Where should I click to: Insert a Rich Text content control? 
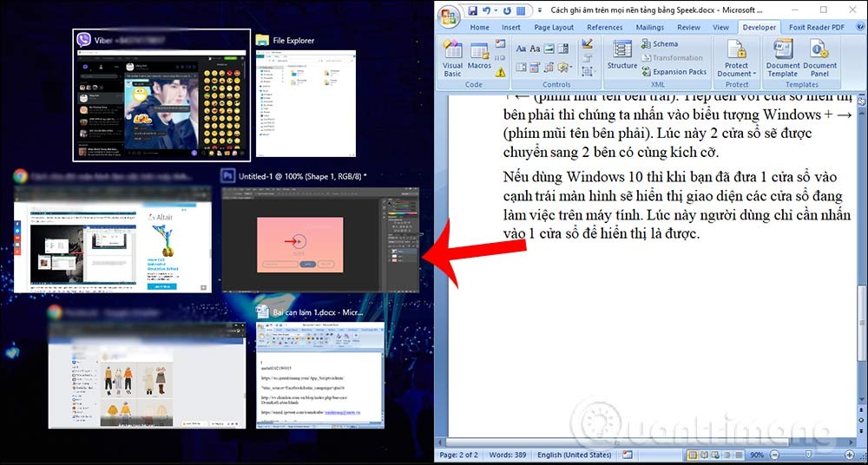click(x=521, y=49)
